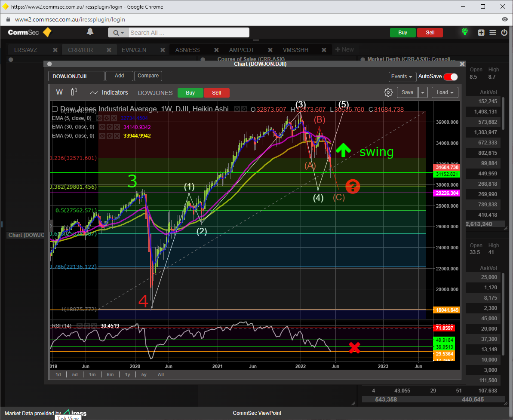Click the notifications bell icon
The width and height of the screenshot is (513, 420).
coord(90,32)
